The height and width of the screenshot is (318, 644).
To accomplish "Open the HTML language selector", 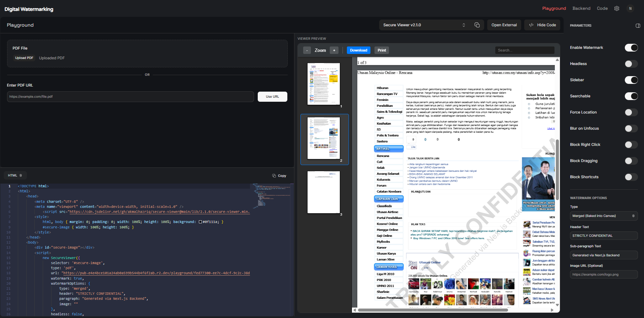I will click(15, 176).
